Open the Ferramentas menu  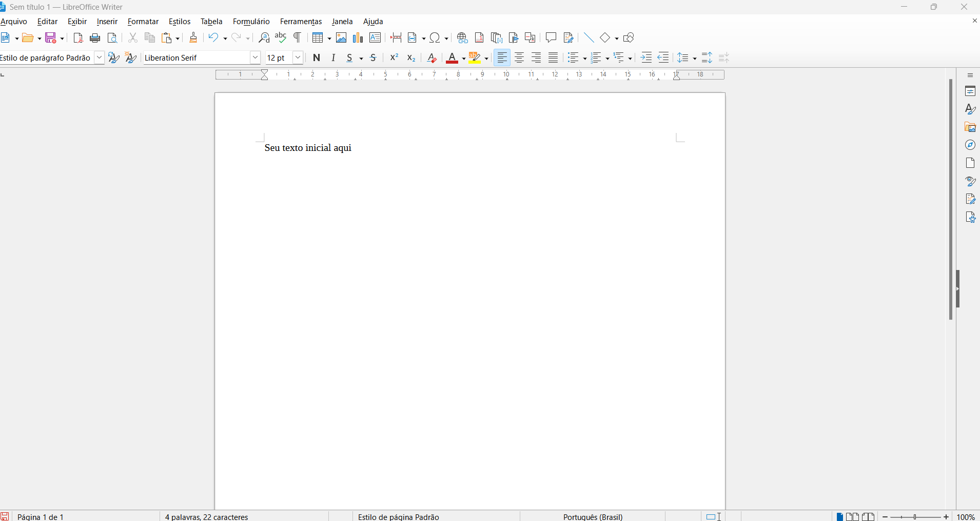point(301,22)
